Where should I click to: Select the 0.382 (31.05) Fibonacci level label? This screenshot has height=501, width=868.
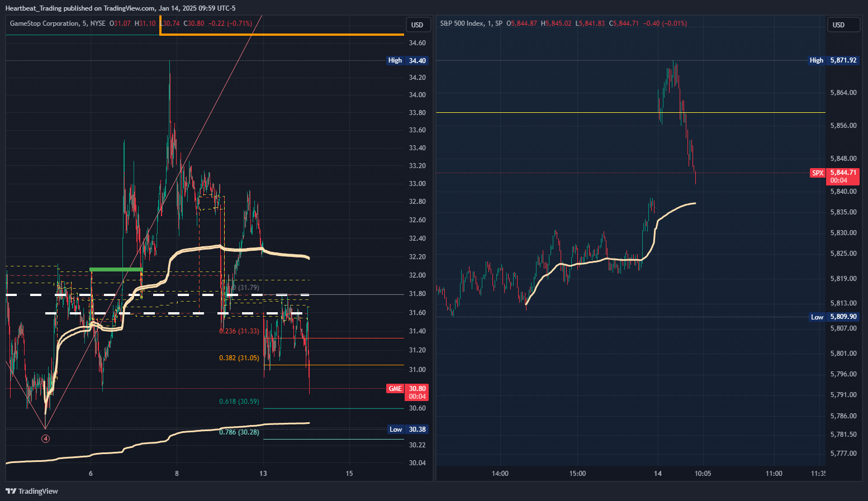[239, 358]
